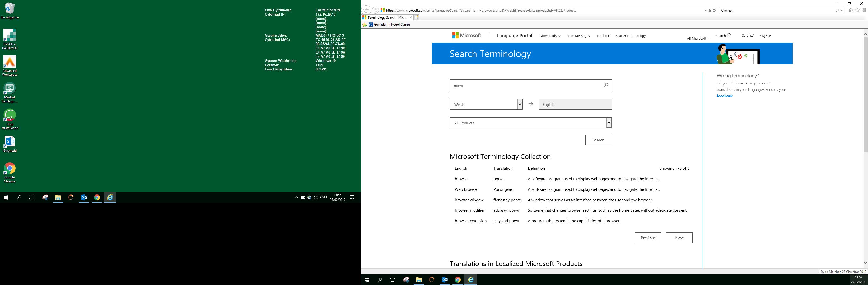This screenshot has height=285, width=868.
Task: Expand the Downloads menu
Action: [550, 36]
